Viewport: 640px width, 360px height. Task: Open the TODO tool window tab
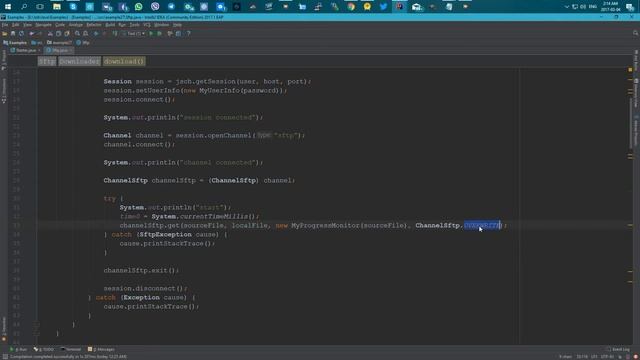44,349
